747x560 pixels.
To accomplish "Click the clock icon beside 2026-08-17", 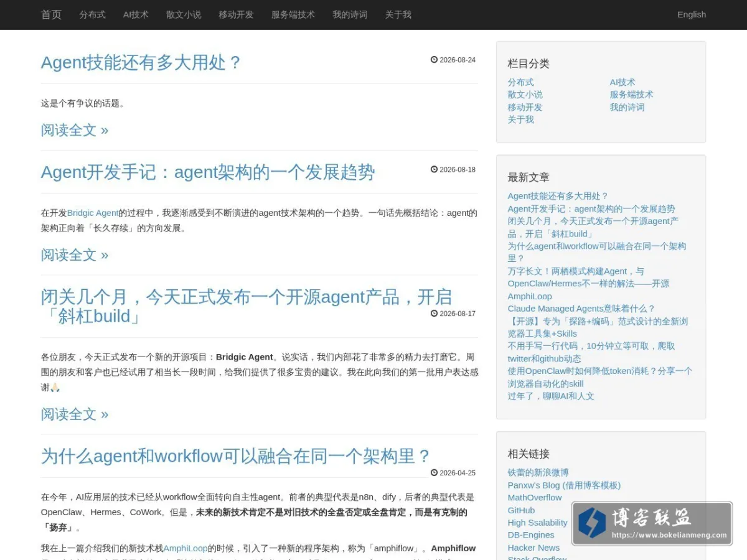I will point(434,314).
